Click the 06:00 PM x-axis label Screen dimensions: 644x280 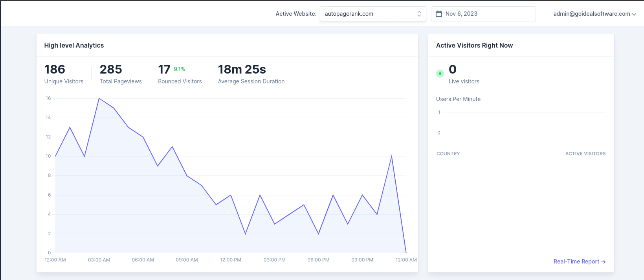pyautogui.click(x=318, y=260)
